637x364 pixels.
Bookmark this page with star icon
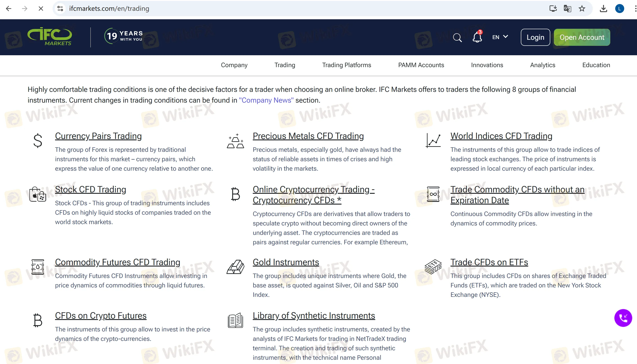coord(582,9)
